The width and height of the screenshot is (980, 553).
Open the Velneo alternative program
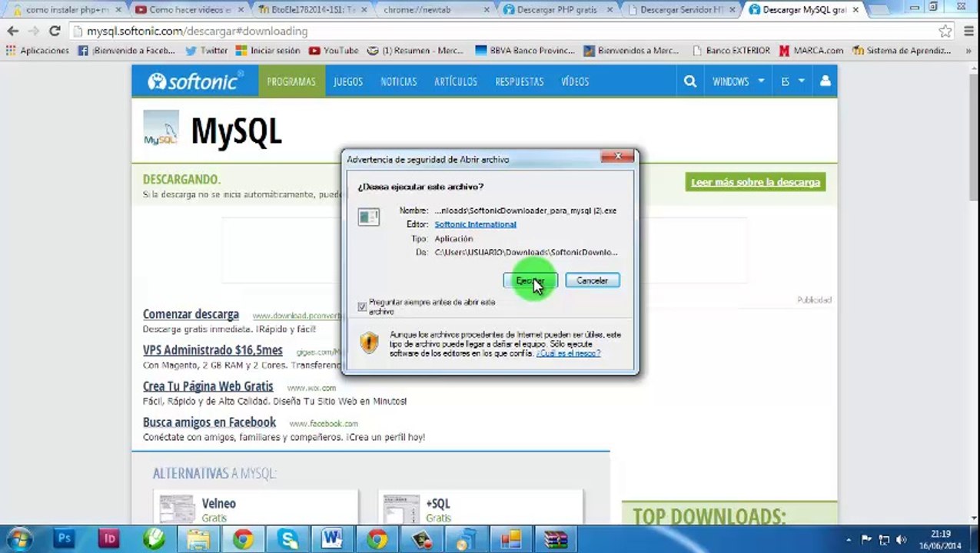click(219, 504)
